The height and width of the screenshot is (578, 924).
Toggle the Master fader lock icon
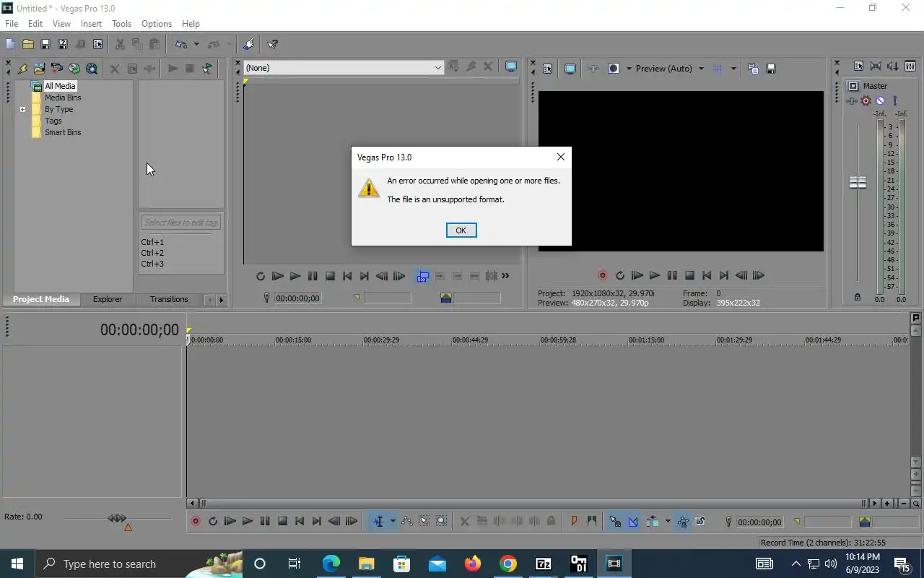pyautogui.click(x=858, y=297)
